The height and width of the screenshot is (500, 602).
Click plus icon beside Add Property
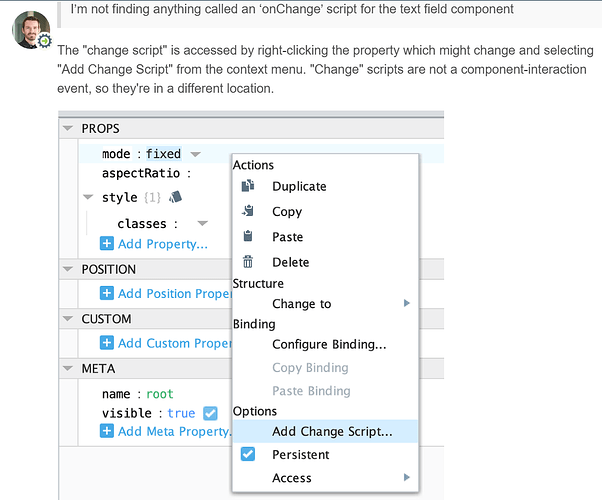107,244
